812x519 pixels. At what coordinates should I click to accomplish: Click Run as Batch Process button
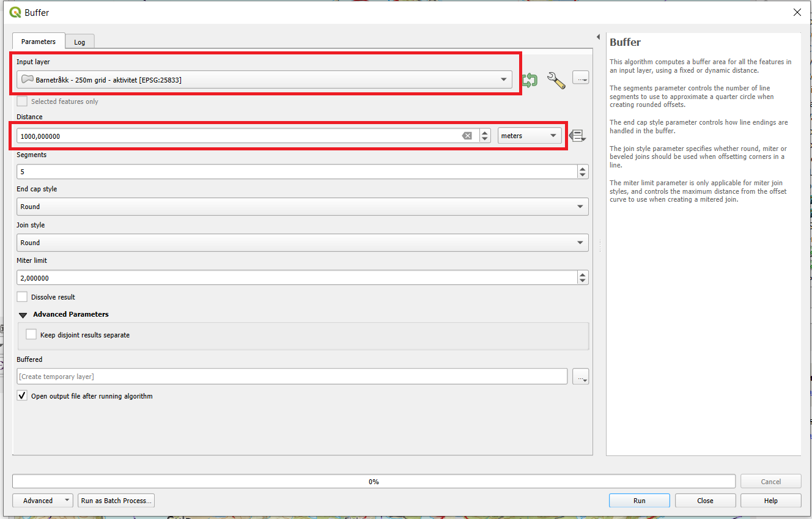116,501
